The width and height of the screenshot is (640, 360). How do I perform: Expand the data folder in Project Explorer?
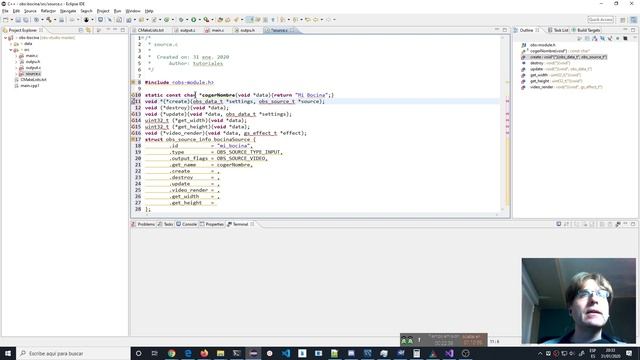11,44
